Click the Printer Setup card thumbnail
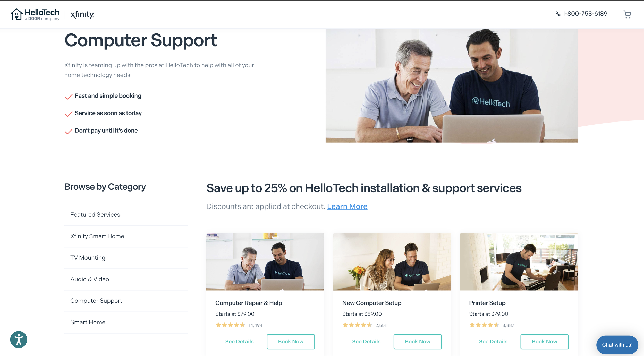The height and width of the screenshot is (356, 644). coord(519,262)
